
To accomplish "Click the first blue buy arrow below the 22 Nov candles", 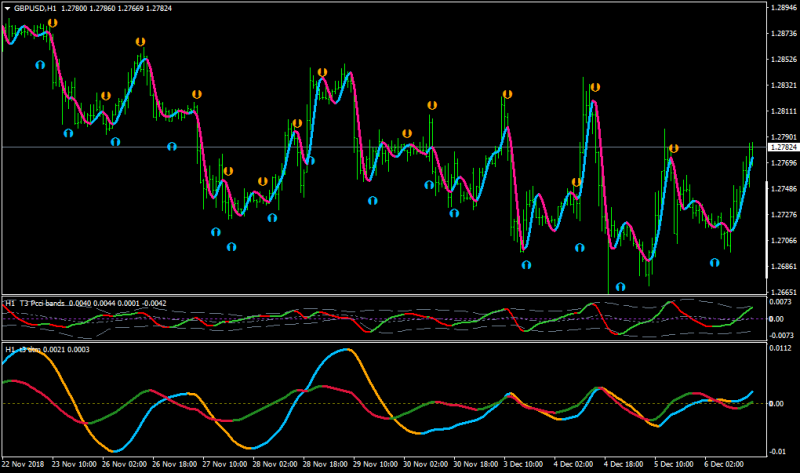I will coord(40,65).
